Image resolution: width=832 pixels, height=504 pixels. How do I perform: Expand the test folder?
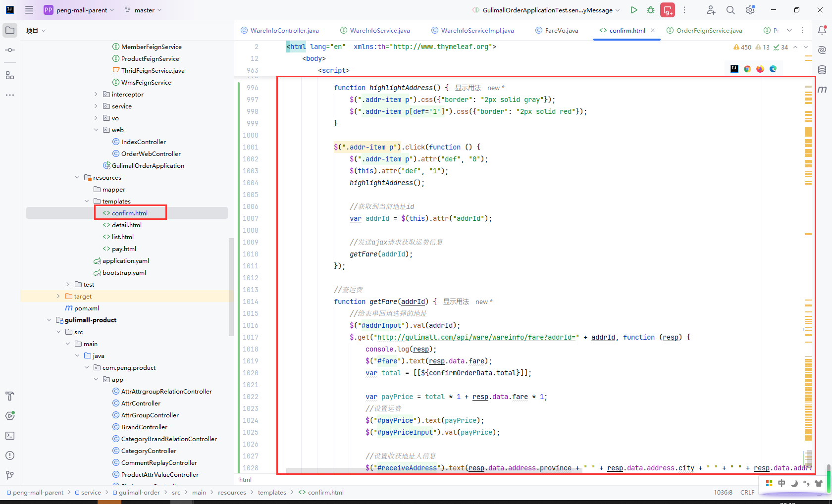(68, 284)
